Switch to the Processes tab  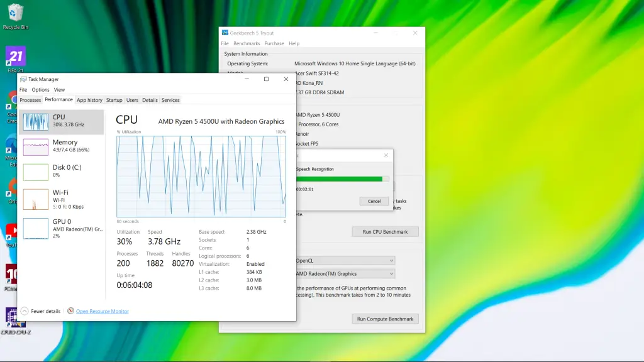point(30,100)
